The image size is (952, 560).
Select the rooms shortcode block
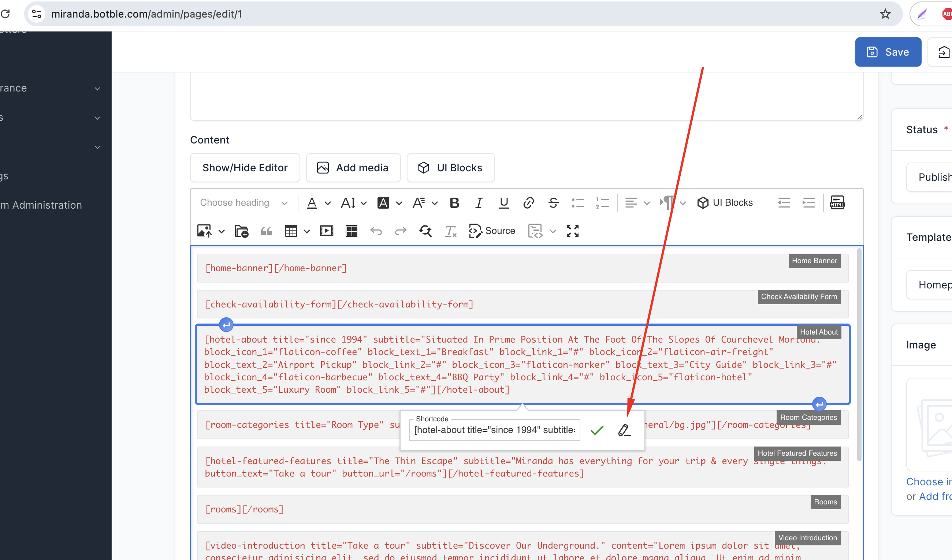tap(523, 509)
